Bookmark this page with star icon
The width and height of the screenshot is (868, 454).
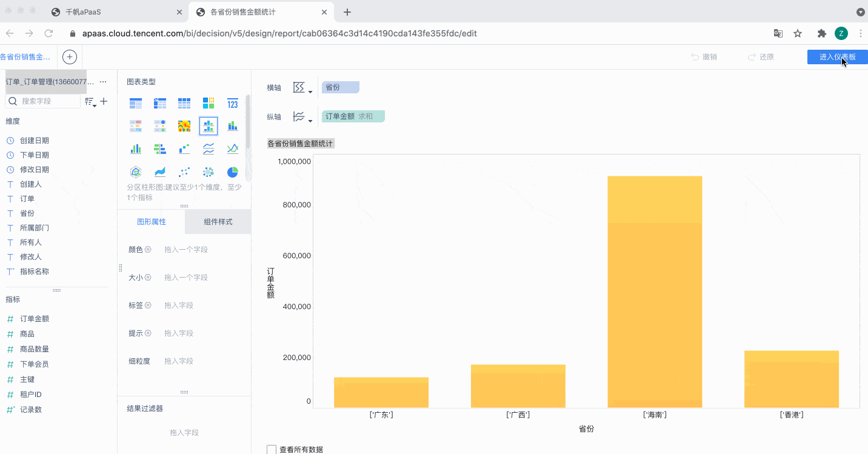click(798, 33)
